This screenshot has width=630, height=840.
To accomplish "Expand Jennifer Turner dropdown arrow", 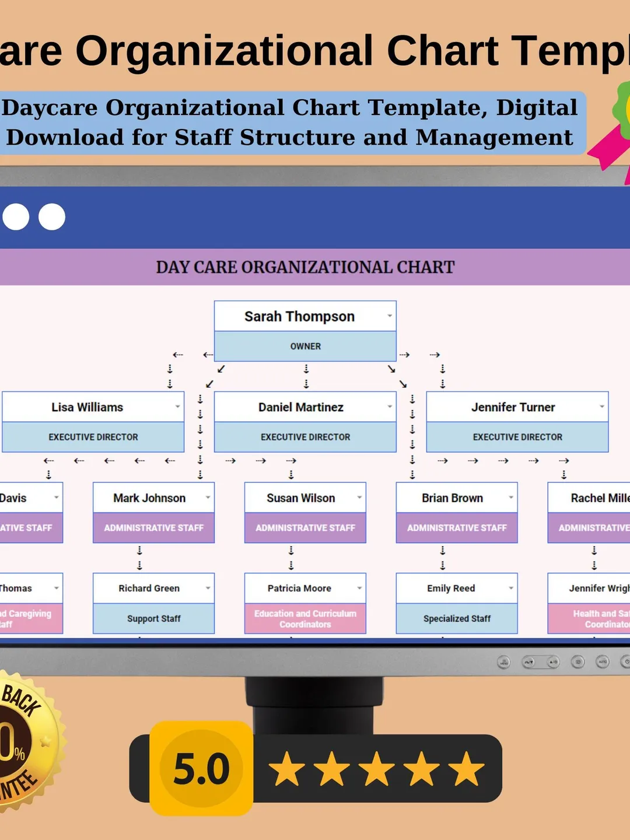I will tap(601, 407).
